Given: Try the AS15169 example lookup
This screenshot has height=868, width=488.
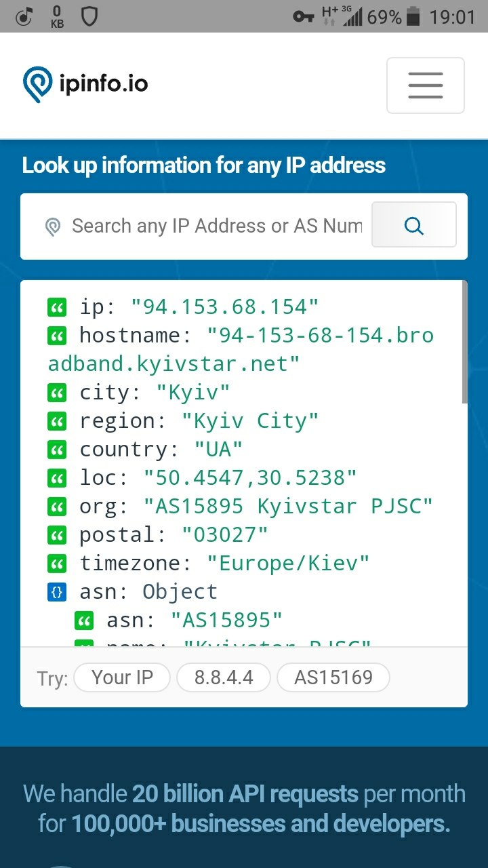Looking at the screenshot, I should click(x=333, y=677).
